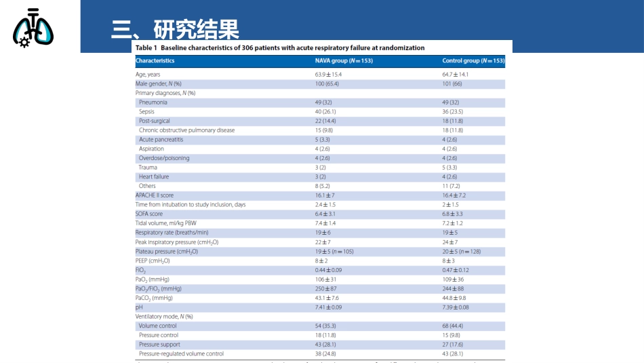Click Chronic obstructive pulmonary disease label

(x=187, y=130)
